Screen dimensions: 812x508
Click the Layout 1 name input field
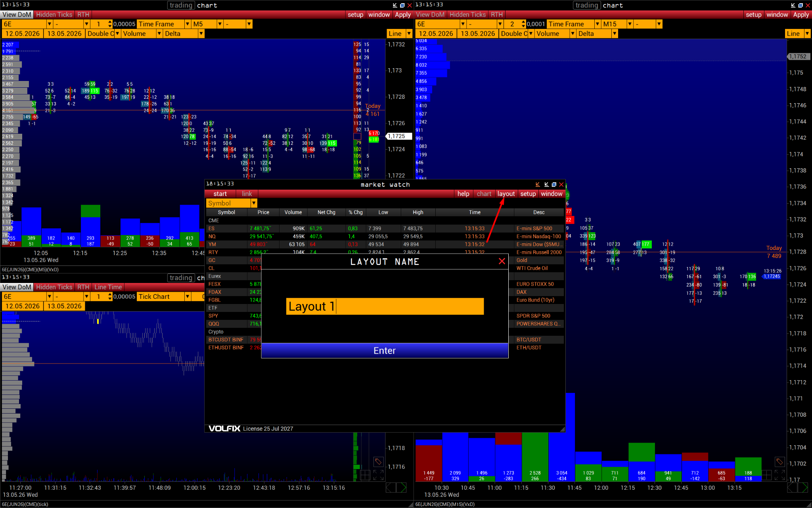[x=385, y=306]
